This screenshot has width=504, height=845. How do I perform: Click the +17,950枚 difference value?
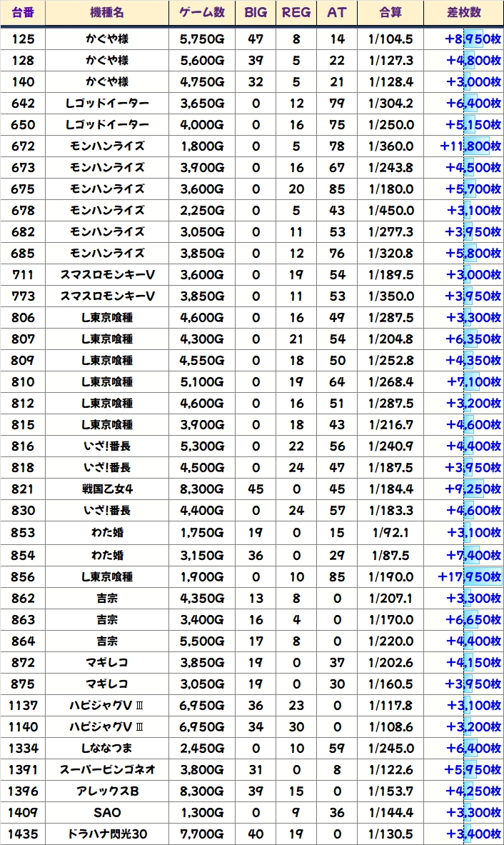coord(470,576)
